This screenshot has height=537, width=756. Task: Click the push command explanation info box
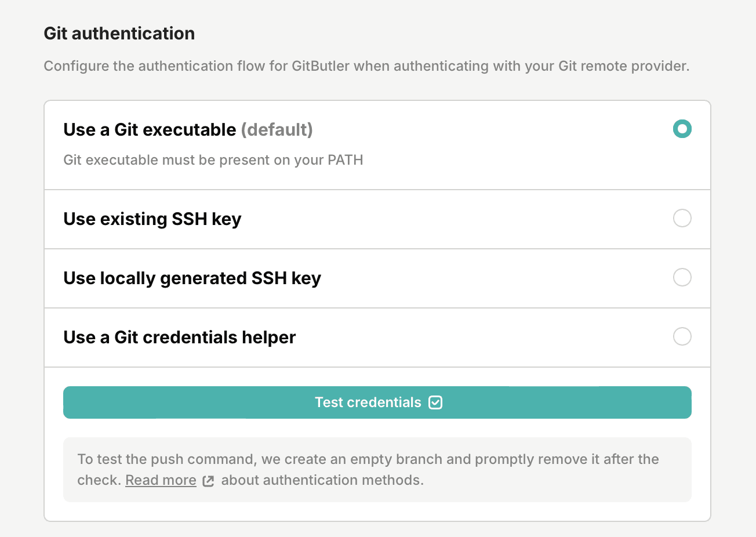[377, 469]
